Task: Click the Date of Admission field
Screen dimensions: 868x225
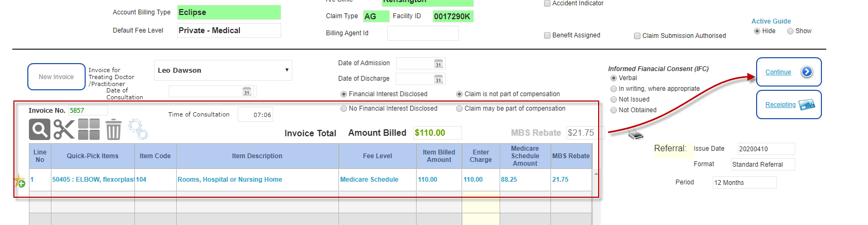Action: [x=420, y=64]
